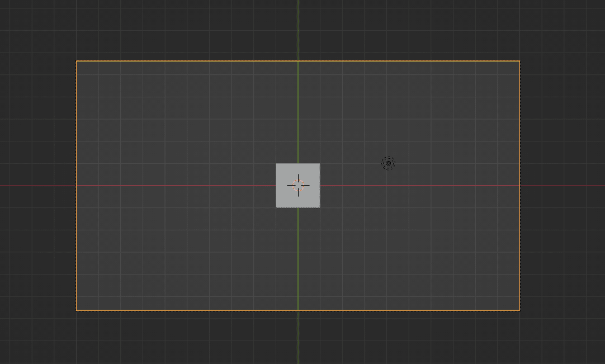This screenshot has height=364, width=605.
Task: Select the point light object in viewport
Action: pyautogui.click(x=388, y=163)
